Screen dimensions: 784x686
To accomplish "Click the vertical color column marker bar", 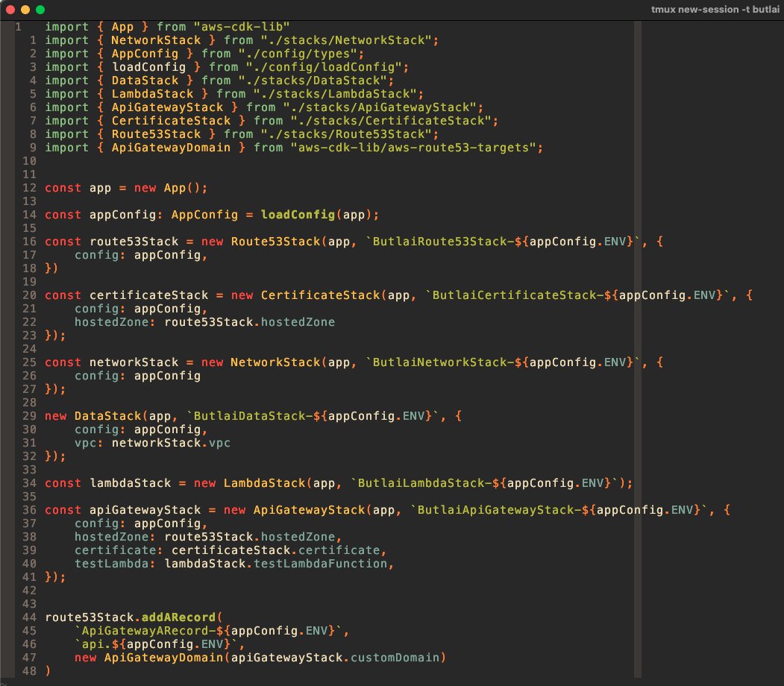I will [x=638, y=349].
